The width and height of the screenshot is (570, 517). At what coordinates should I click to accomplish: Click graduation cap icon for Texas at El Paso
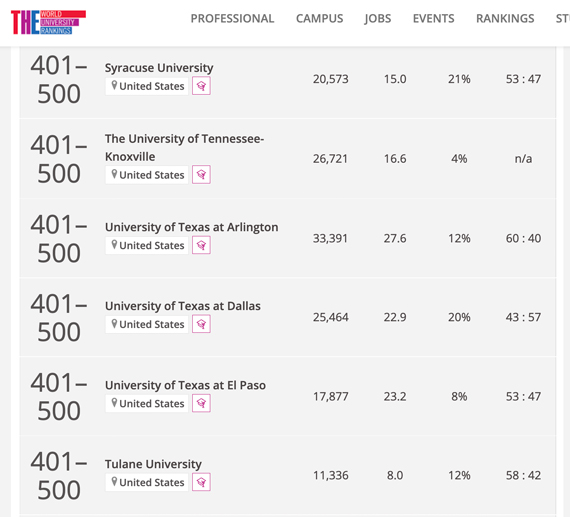(x=201, y=403)
